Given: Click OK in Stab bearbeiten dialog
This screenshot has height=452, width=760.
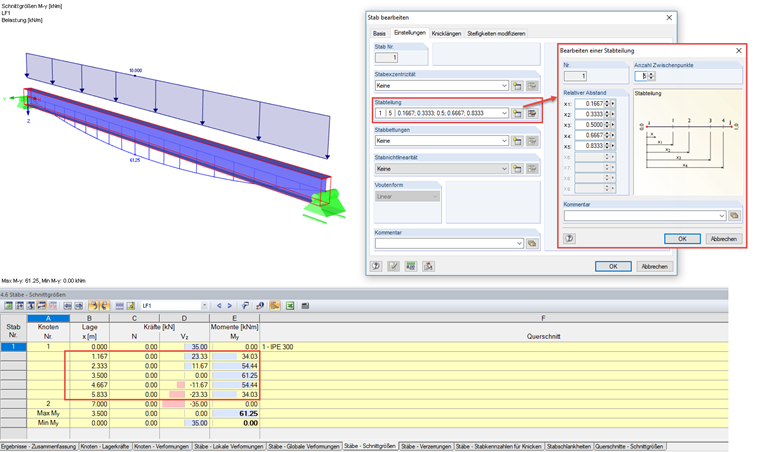Looking at the screenshot, I should click(x=613, y=266).
